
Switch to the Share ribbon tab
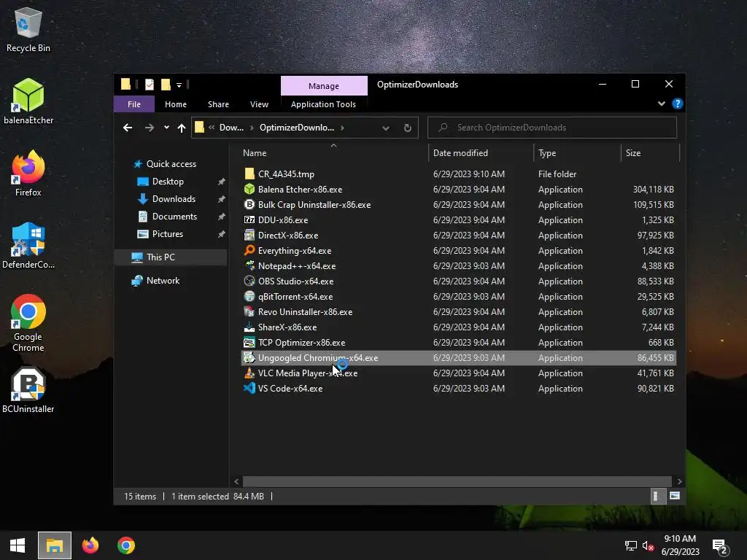pos(218,104)
